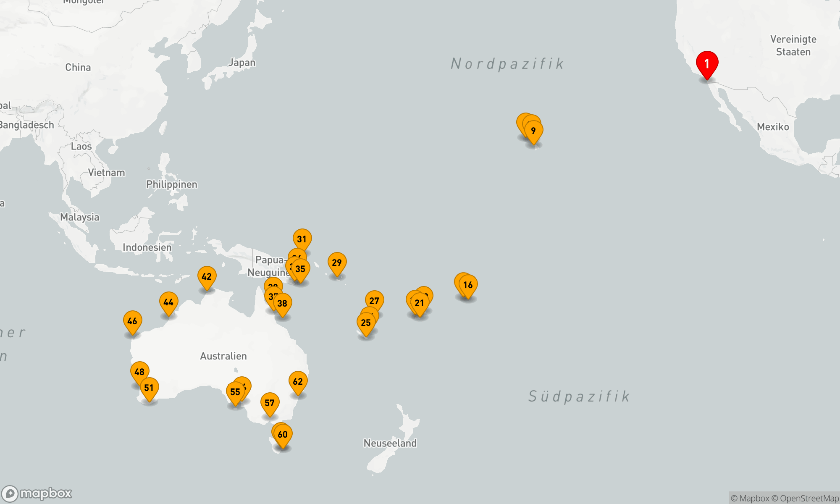This screenshot has height=504, width=840.
Task: Click marker 31 north of Papua-Neuguinea
Action: point(302,239)
